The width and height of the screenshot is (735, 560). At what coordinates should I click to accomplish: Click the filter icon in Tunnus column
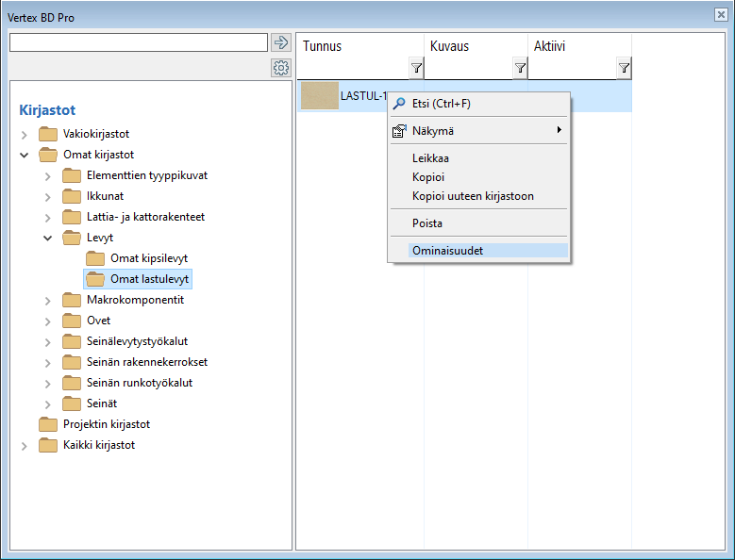(416, 68)
